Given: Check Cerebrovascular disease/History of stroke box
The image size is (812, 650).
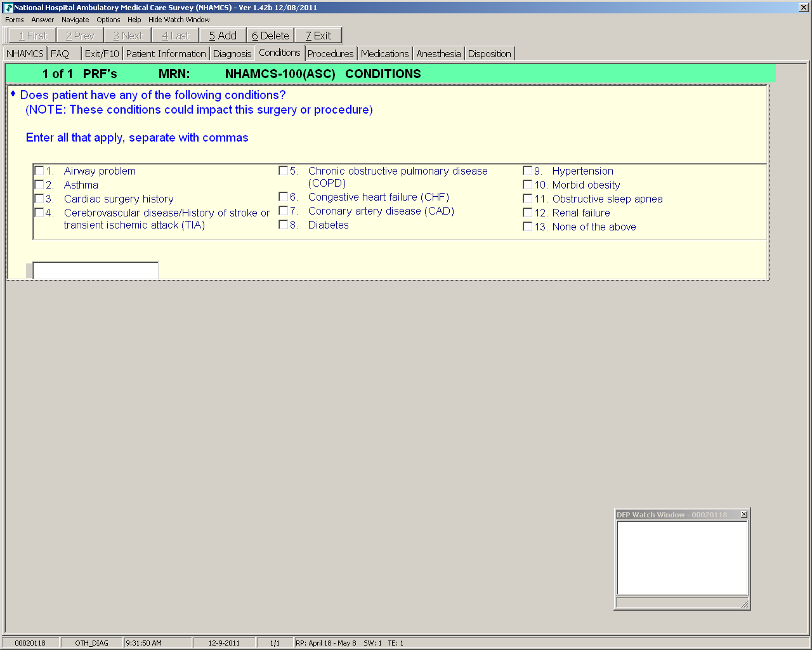Looking at the screenshot, I should (39, 213).
